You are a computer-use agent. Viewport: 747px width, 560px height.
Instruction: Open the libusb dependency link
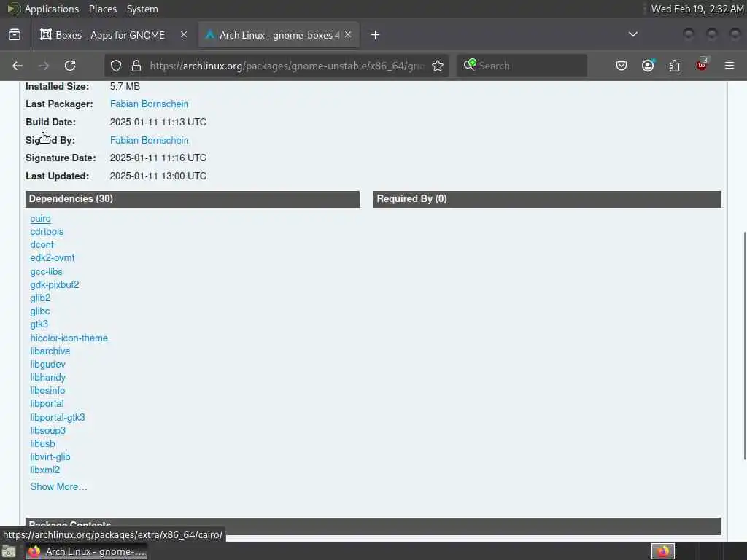pyautogui.click(x=42, y=444)
